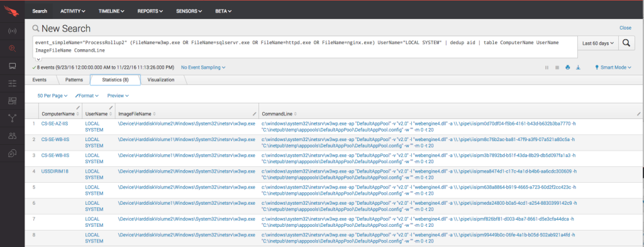The height and width of the screenshot is (247, 644).
Task: Export results with the download icon
Action: click(x=579, y=67)
